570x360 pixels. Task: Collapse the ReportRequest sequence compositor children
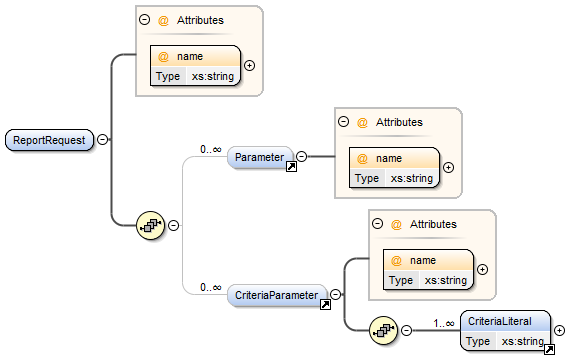[174, 225]
